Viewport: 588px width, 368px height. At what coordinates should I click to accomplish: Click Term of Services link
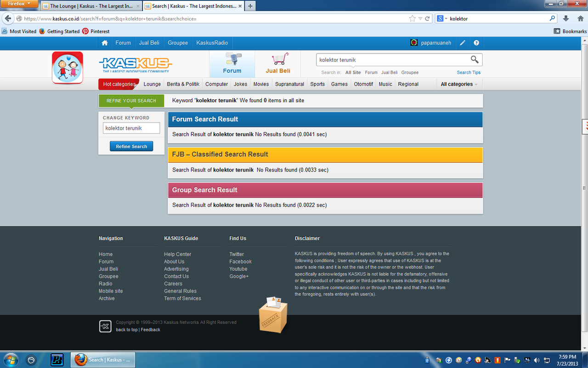coord(182,299)
